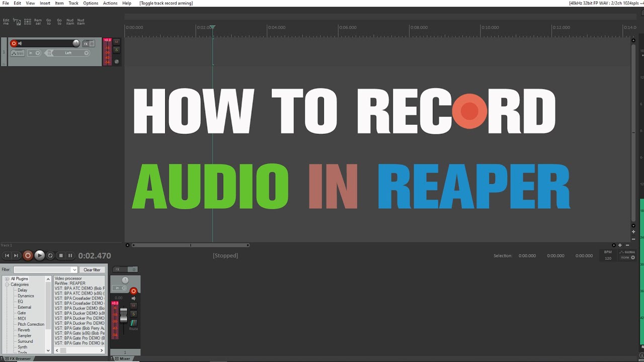Click the waveform save toolbar icon
The width and height of the screenshot is (644, 362).
(x=17, y=22)
